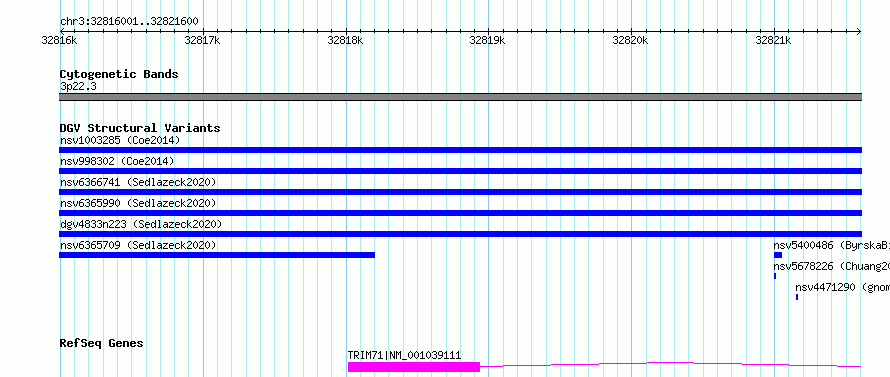890x377 pixels.
Task: Click the blue bar for nsv998302
Action: [x=460, y=171]
